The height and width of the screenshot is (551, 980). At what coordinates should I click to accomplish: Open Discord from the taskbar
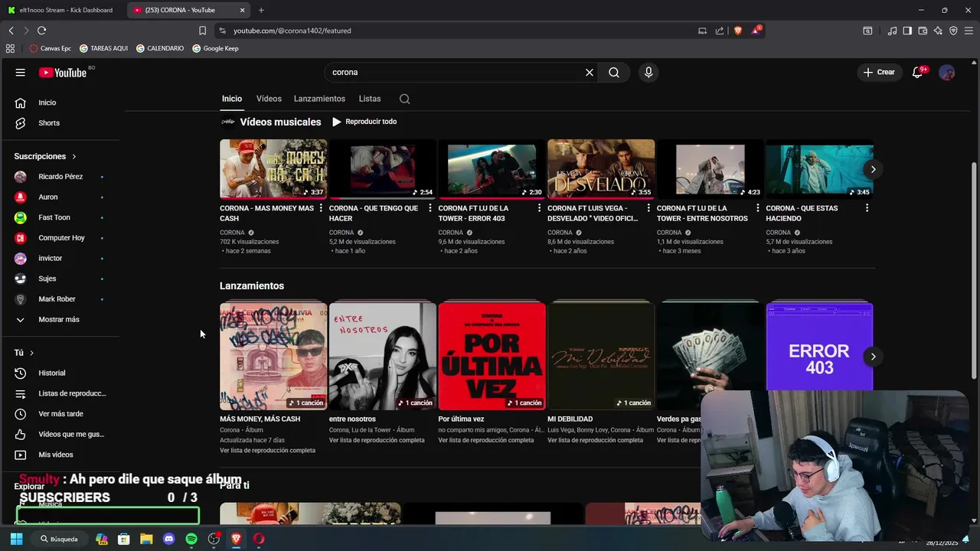click(x=168, y=539)
